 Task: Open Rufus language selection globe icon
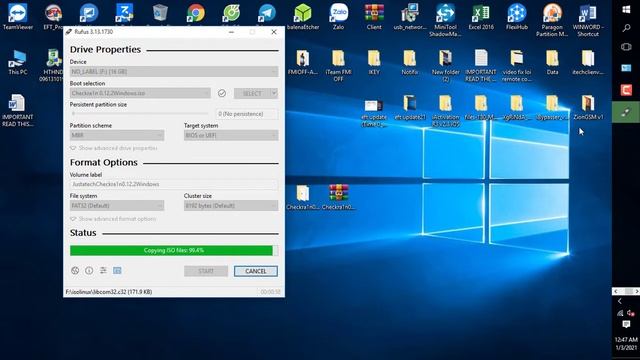click(x=75, y=270)
